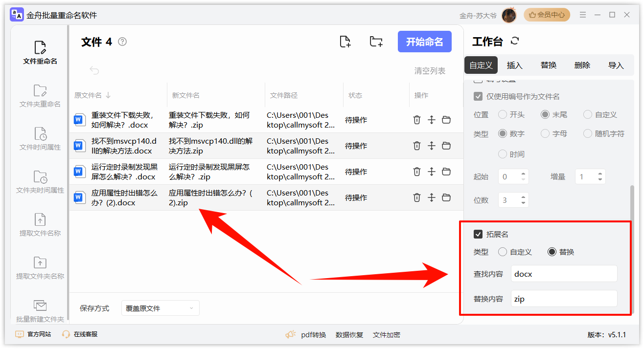Click the 查找内容 input containing docx

[563, 273]
